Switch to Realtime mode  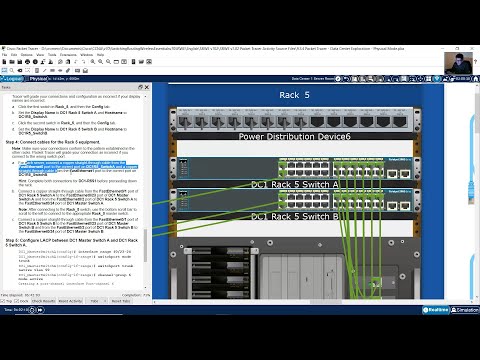pos(436,310)
